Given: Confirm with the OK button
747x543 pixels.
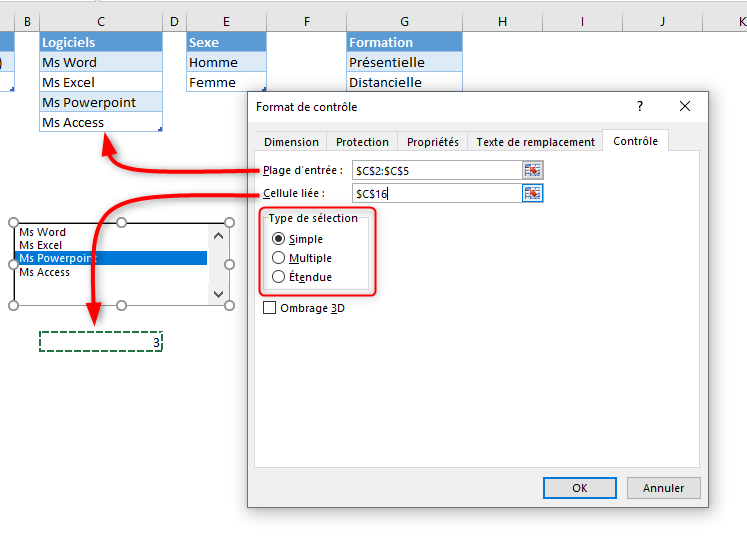Looking at the screenshot, I should coord(580,488).
